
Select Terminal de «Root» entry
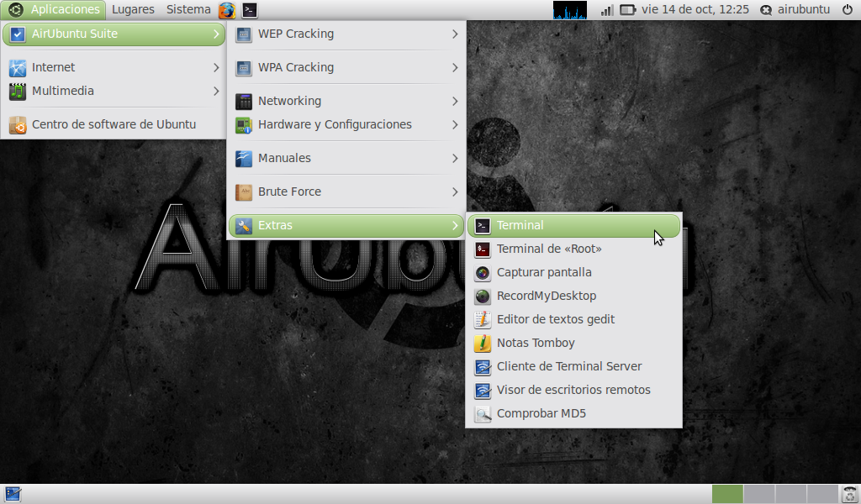549,249
